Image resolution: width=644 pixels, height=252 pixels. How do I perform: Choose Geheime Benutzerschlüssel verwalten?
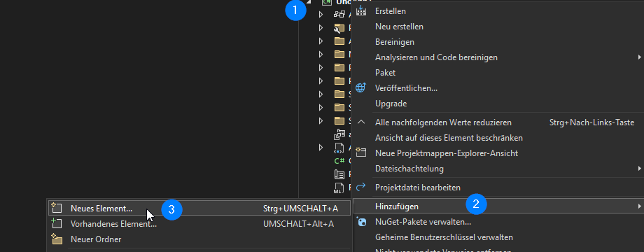tap(444, 237)
